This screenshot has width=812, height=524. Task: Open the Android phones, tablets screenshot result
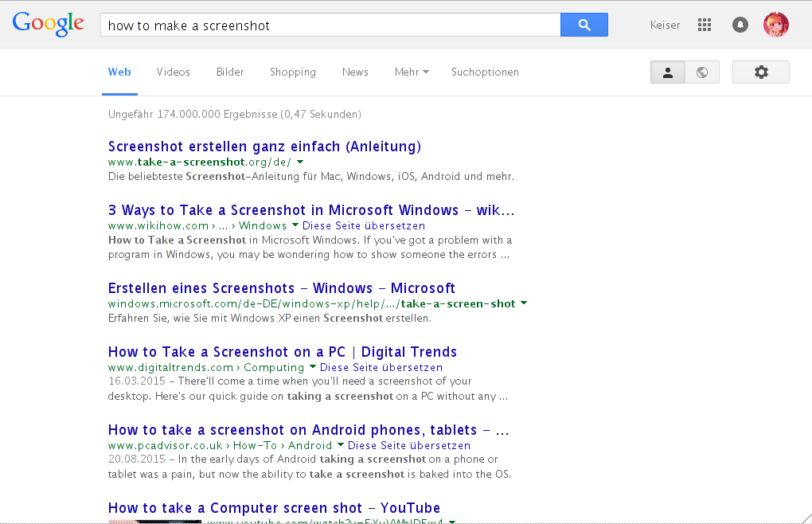309,430
